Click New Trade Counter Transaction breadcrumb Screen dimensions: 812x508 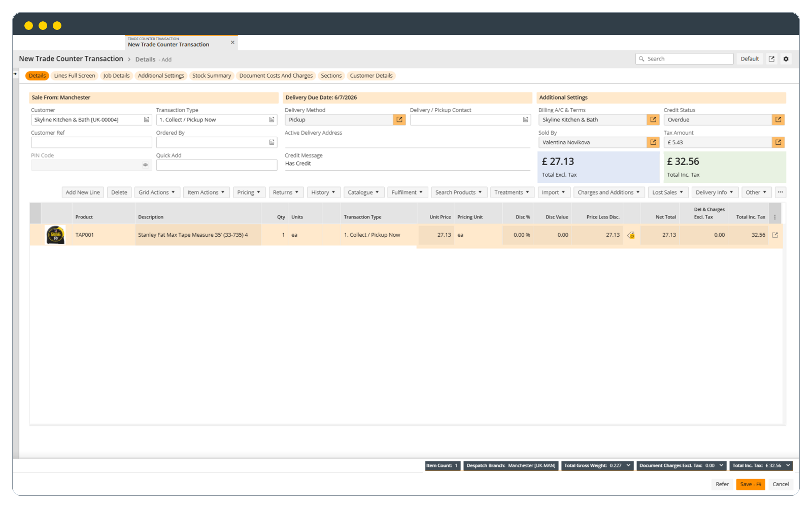[x=71, y=59]
